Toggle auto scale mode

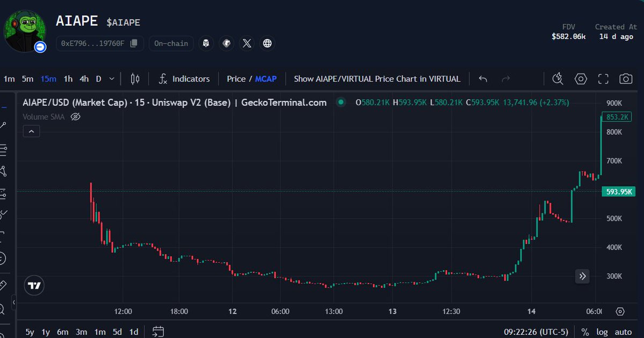pyautogui.click(x=623, y=332)
